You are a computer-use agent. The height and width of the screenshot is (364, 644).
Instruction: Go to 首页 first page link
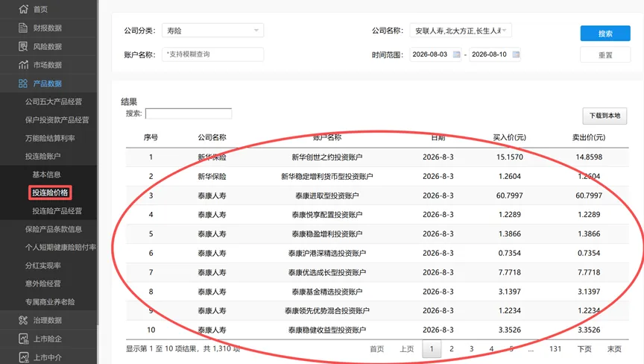[376, 349]
